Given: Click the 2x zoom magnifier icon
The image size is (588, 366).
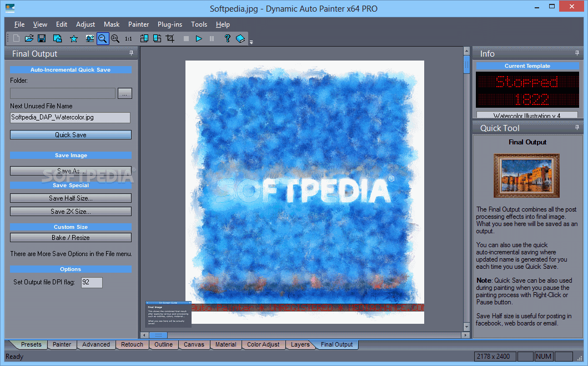Looking at the screenshot, I should tap(115, 38).
